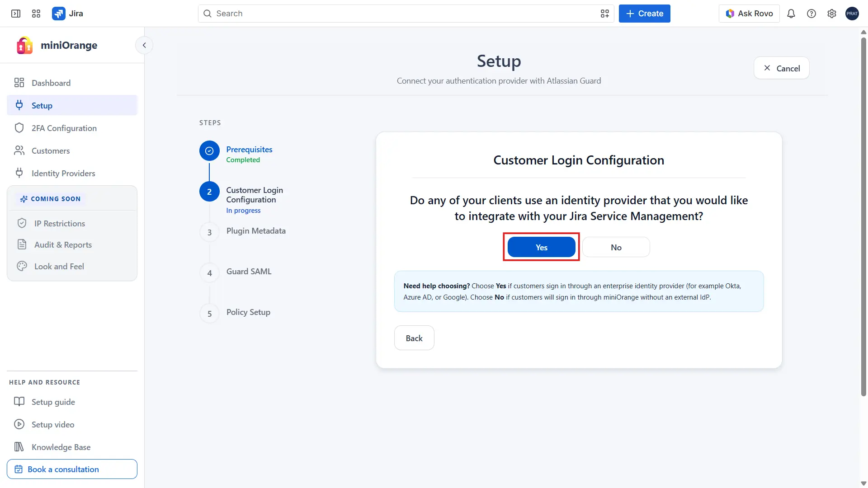Focus the Search input field

[406, 14]
